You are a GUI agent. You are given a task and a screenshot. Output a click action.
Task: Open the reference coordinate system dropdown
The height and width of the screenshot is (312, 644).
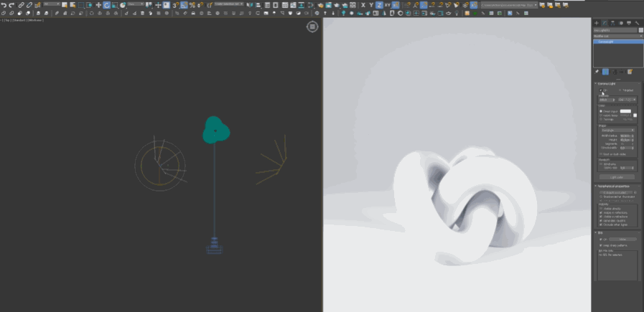136,4
